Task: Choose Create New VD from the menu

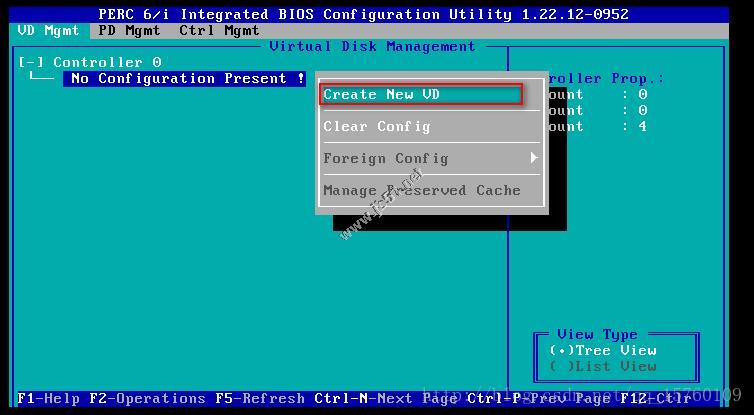Action: [421, 95]
